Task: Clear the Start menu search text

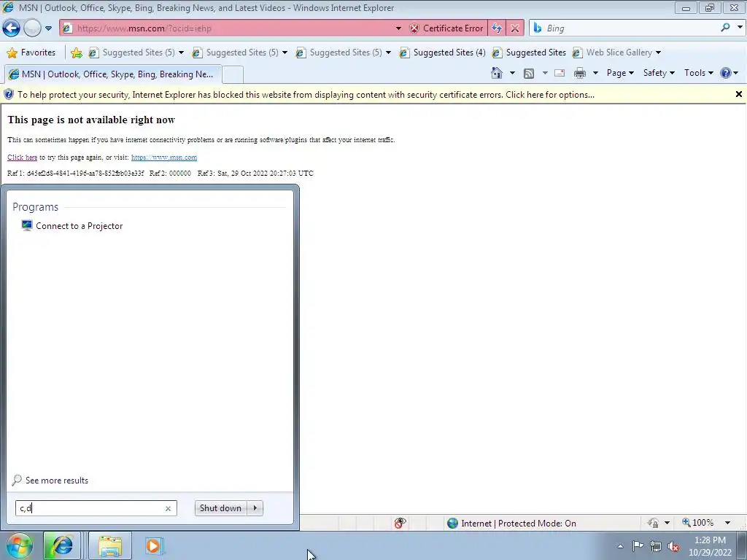Action: click(168, 508)
